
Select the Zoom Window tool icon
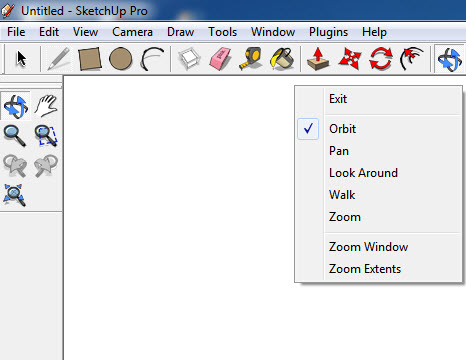click(x=46, y=136)
